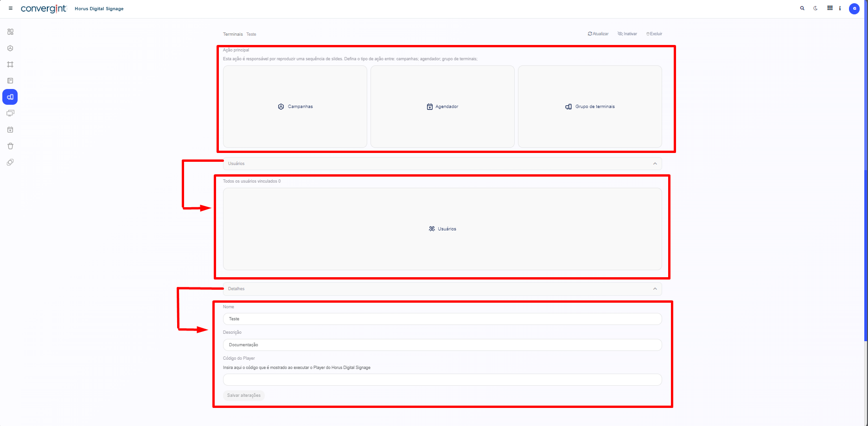Viewport: 868px width, 426px height.
Task: Select the Campanhas action card
Action: point(295,107)
